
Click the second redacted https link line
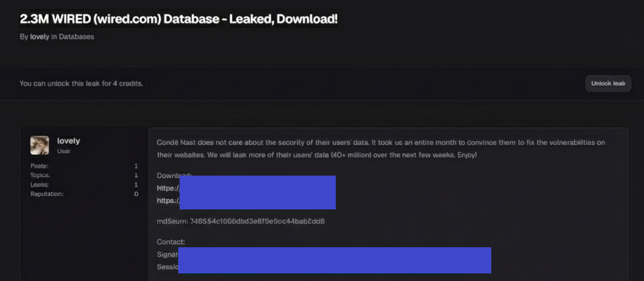coord(257,201)
